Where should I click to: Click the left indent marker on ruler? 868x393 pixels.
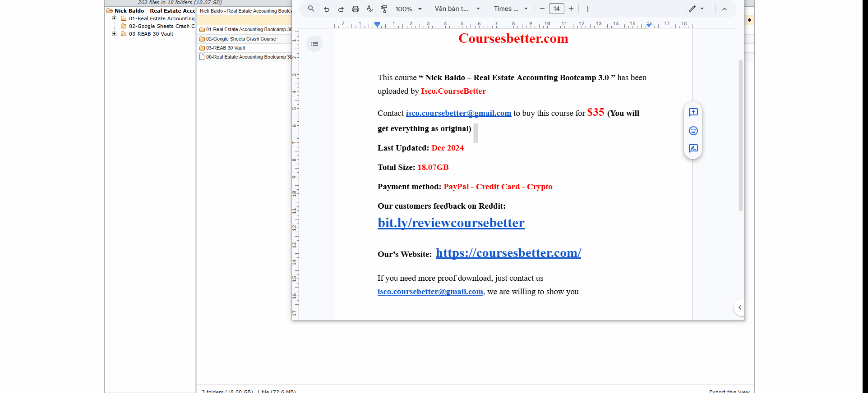tap(377, 24)
